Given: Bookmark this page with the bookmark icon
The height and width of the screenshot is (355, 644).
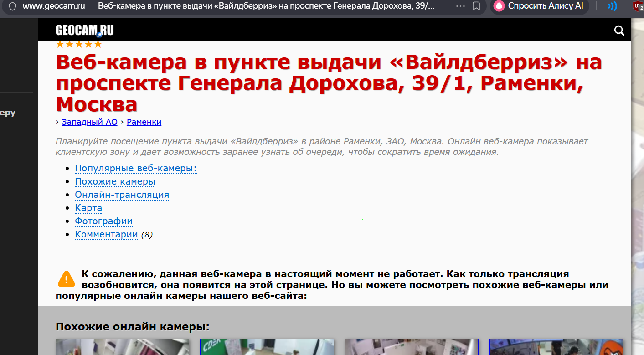Looking at the screenshot, I should [x=476, y=6].
